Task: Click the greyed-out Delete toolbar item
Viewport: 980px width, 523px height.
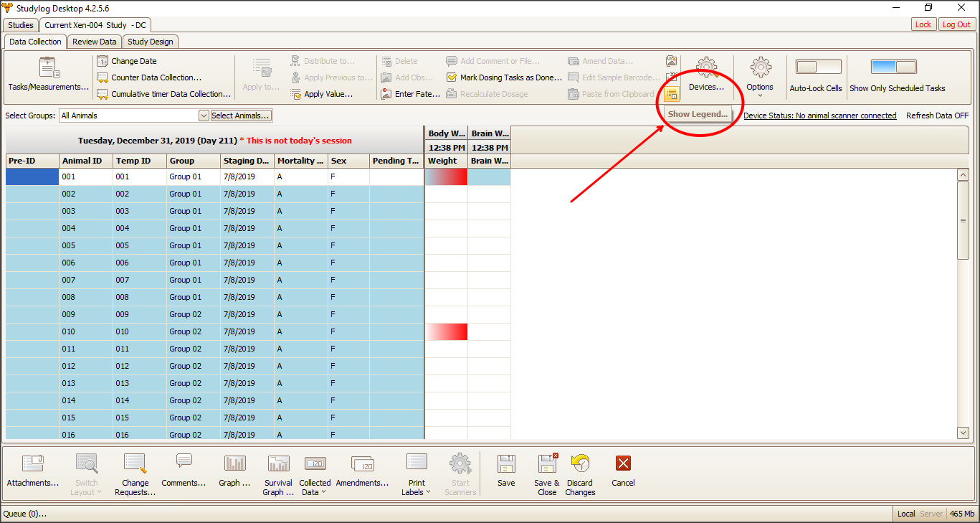Action: click(x=399, y=61)
